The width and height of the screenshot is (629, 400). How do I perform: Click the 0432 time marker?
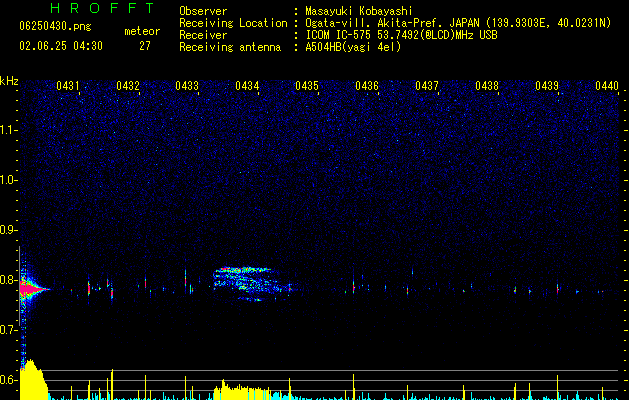click(128, 86)
